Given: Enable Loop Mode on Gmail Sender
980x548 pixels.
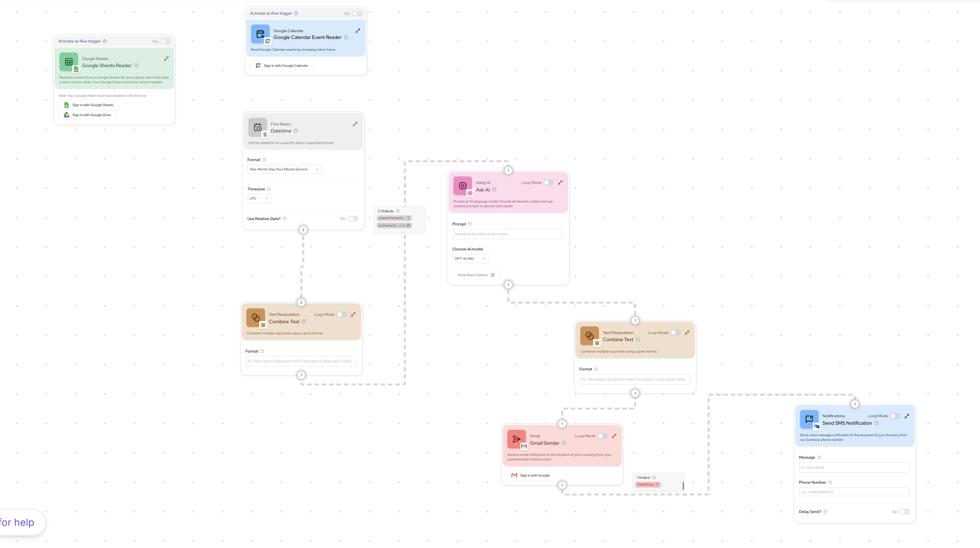Looking at the screenshot, I should (x=602, y=436).
